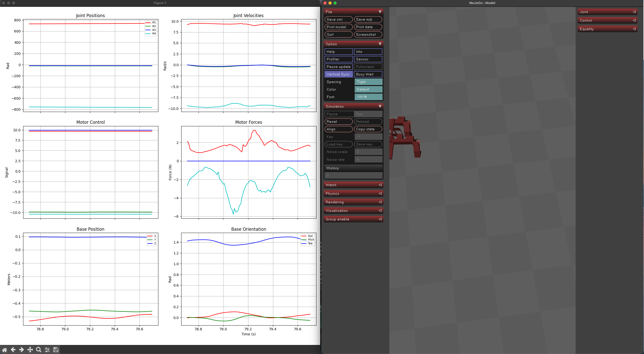Reset the MuJoCo simulation
This screenshot has width=644, height=354.
point(338,122)
